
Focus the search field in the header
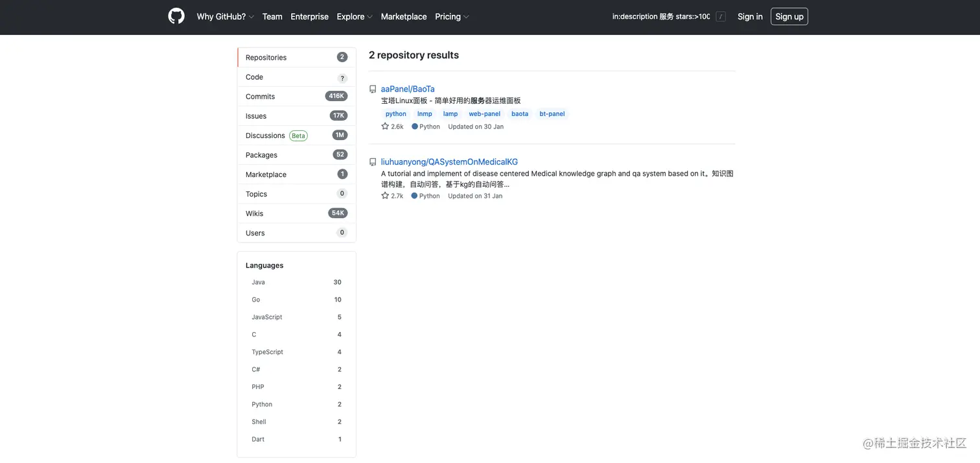point(661,17)
